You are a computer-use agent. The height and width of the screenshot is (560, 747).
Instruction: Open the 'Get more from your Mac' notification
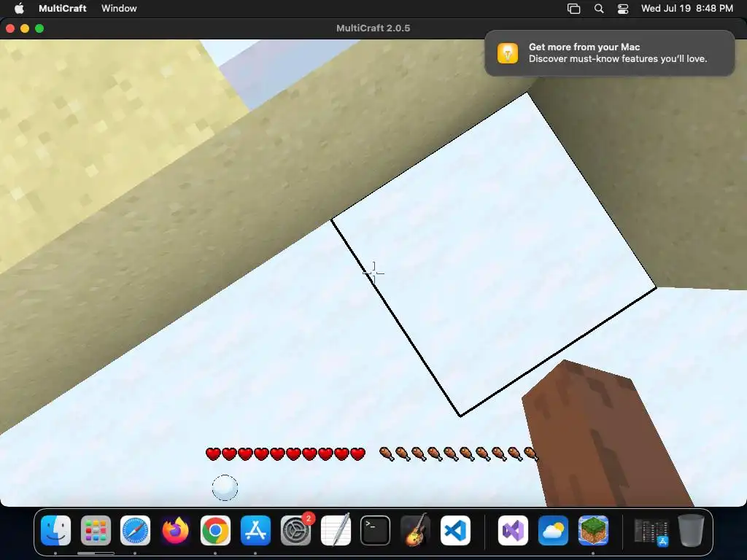pos(609,52)
